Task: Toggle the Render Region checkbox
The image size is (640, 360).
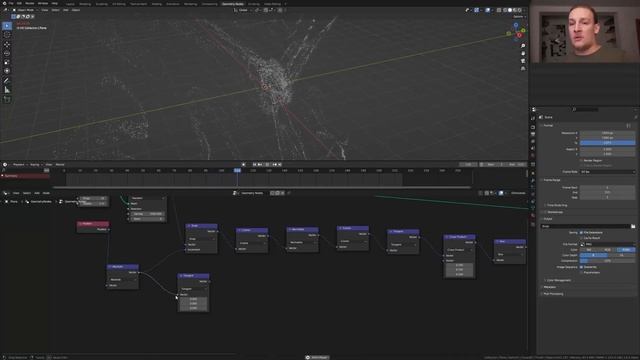Action: click(581, 160)
